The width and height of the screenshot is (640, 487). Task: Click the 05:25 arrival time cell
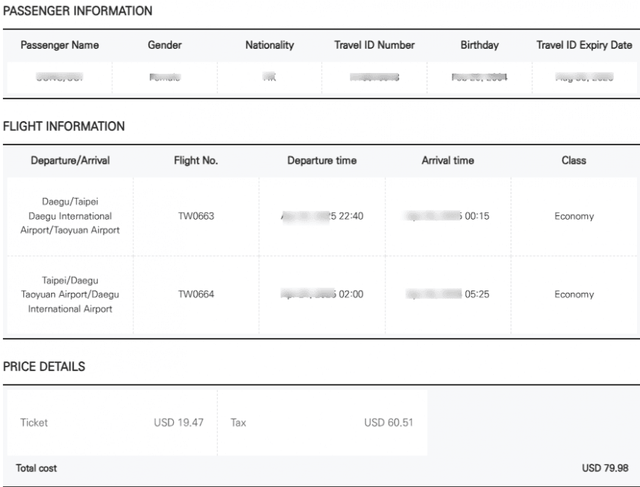pos(448,295)
